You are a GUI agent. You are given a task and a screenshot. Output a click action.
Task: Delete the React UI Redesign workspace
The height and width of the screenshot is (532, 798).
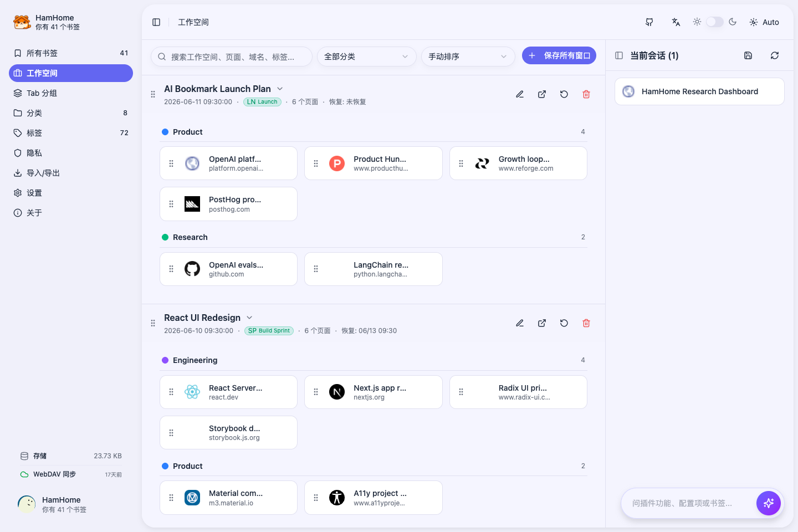point(586,323)
